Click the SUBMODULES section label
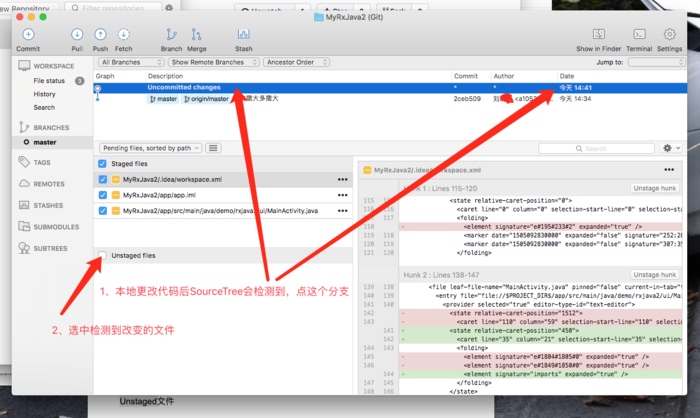The height and width of the screenshot is (418, 700). click(x=56, y=227)
